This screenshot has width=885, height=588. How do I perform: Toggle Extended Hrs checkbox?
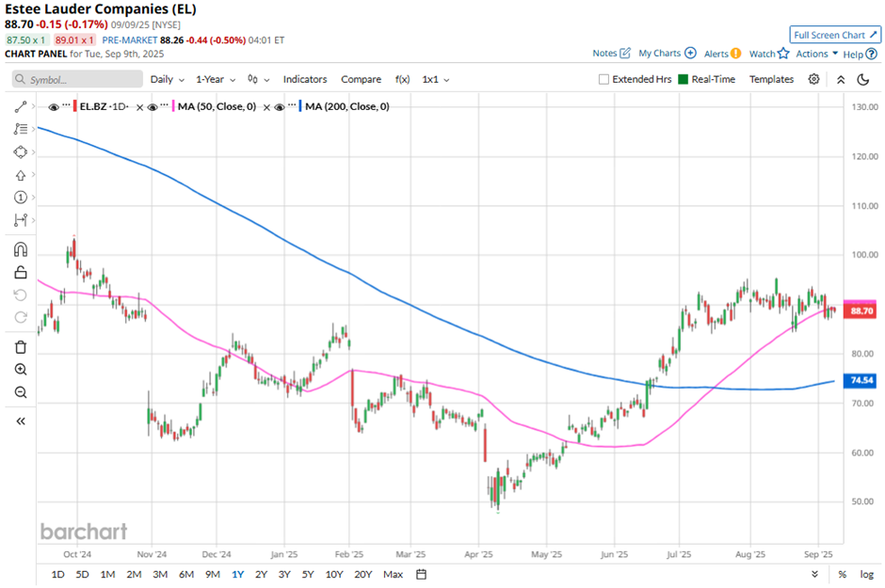click(603, 79)
